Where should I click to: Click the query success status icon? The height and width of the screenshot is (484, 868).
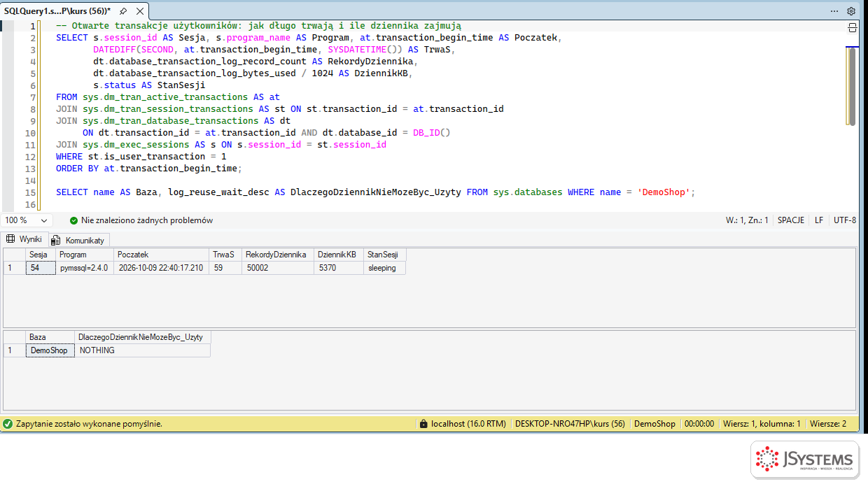8,424
